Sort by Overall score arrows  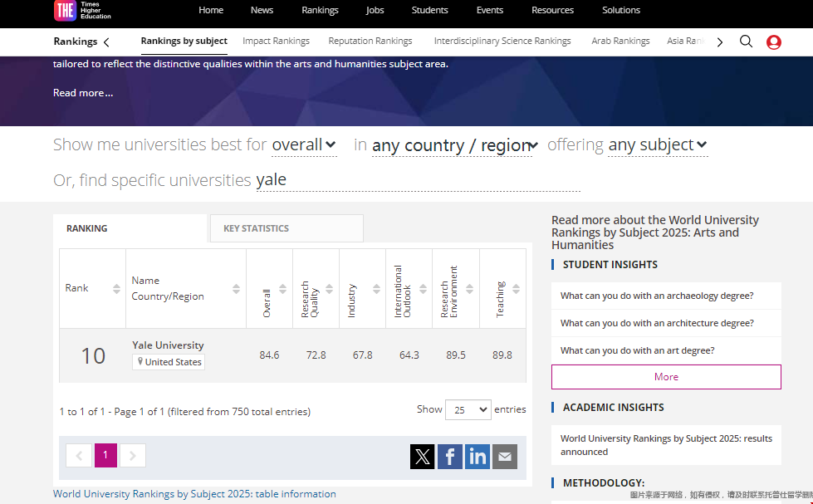tap(282, 289)
